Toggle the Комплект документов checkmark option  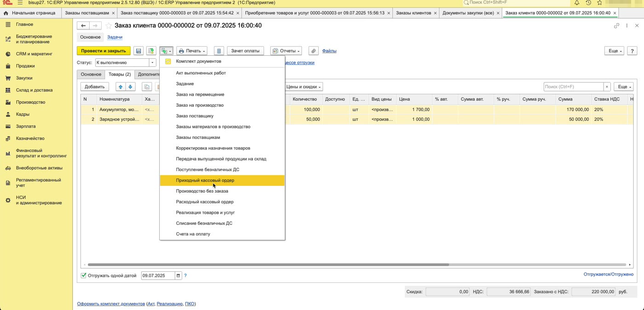(x=168, y=61)
